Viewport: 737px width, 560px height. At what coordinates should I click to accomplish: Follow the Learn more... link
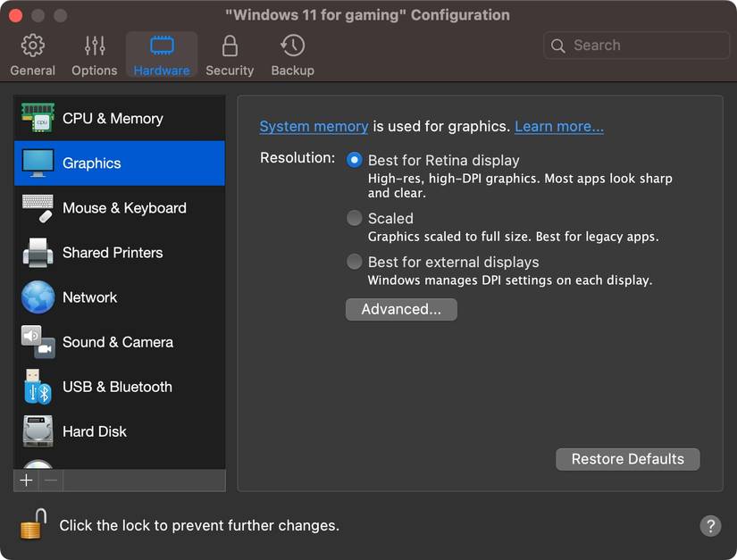point(559,126)
